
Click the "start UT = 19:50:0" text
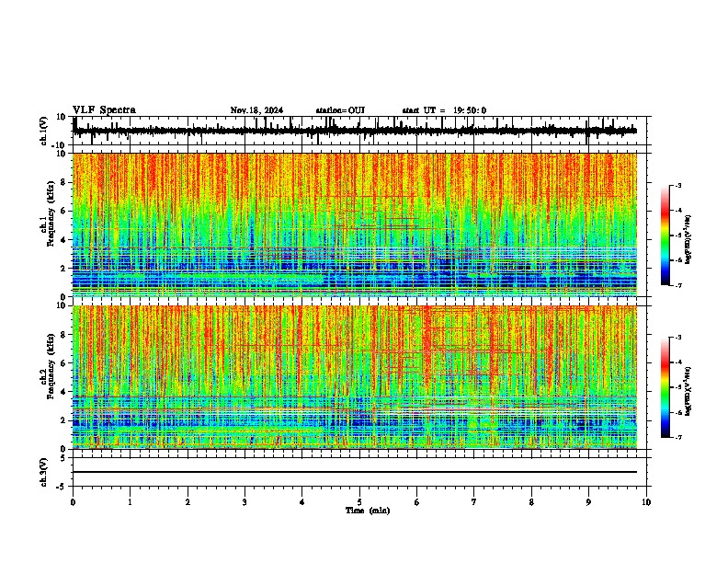click(x=444, y=110)
